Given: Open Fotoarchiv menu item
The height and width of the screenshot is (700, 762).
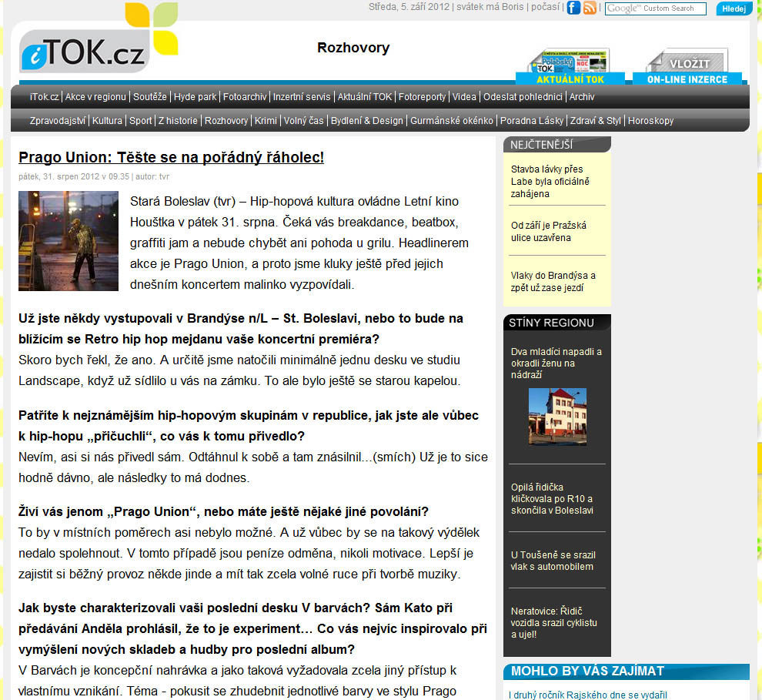Looking at the screenshot, I should pyautogui.click(x=245, y=97).
